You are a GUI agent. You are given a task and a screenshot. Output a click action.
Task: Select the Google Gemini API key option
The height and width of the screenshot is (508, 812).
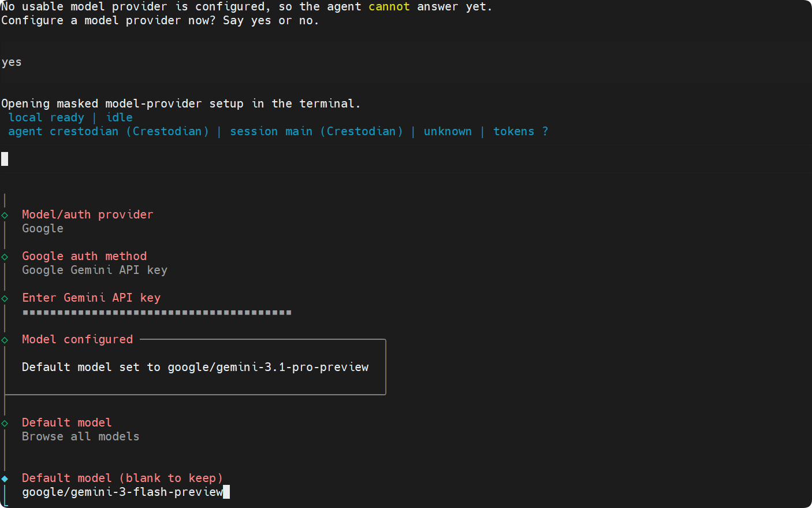click(x=95, y=270)
